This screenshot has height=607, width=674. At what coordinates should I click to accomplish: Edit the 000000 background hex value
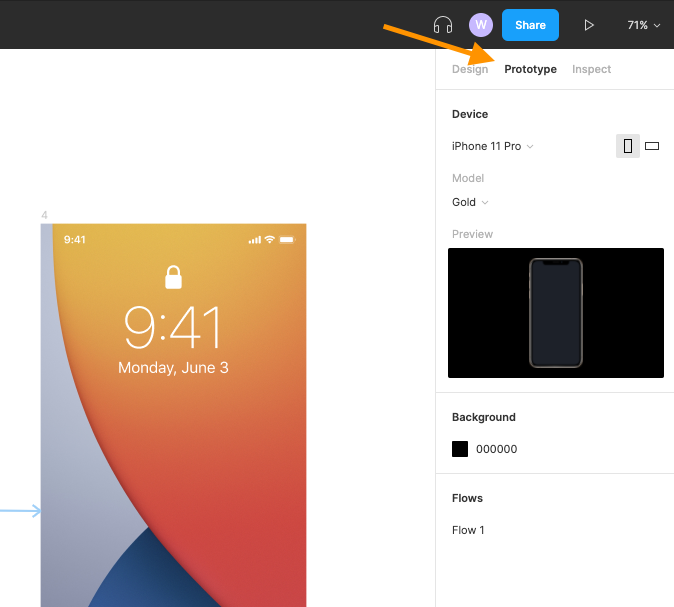pyautogui.click(x=496, y=449)
